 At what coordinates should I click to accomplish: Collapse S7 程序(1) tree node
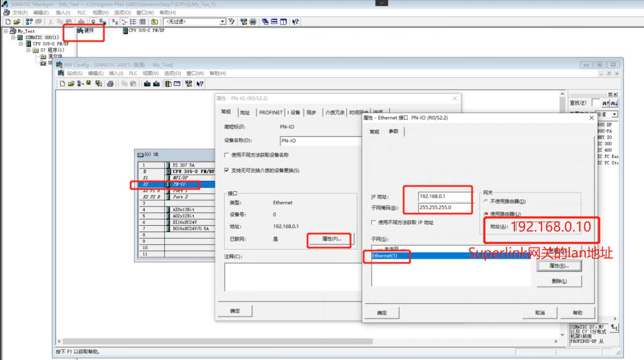click(28, 50)
